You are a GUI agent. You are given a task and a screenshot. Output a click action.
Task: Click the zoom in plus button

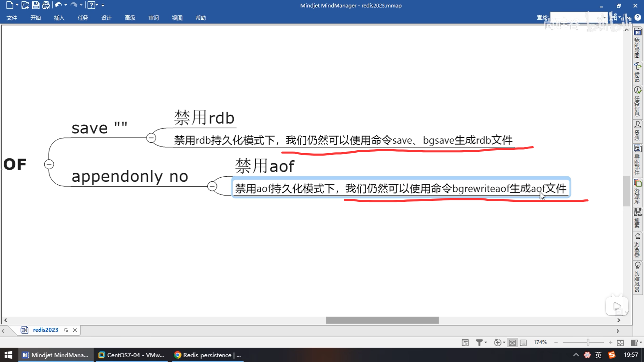(610, 342)
